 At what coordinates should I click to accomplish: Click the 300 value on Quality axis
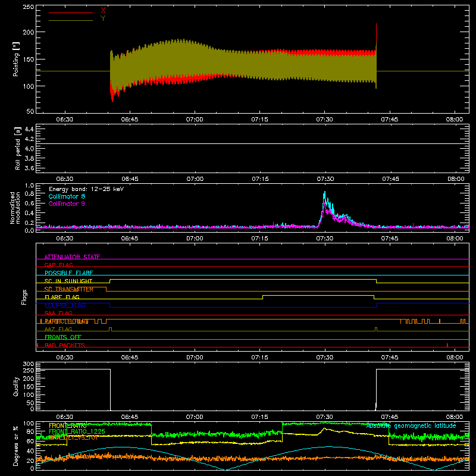[x=29, y=364]
